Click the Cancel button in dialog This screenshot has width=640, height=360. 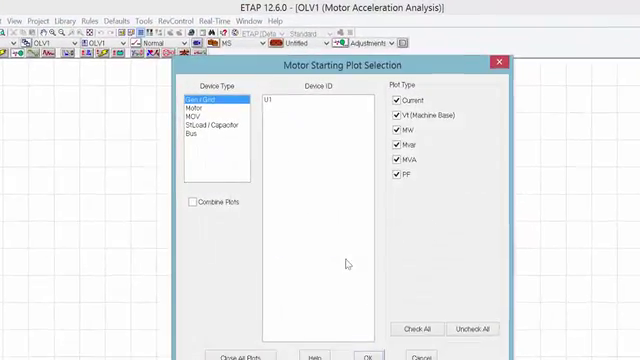pos(422,356)
